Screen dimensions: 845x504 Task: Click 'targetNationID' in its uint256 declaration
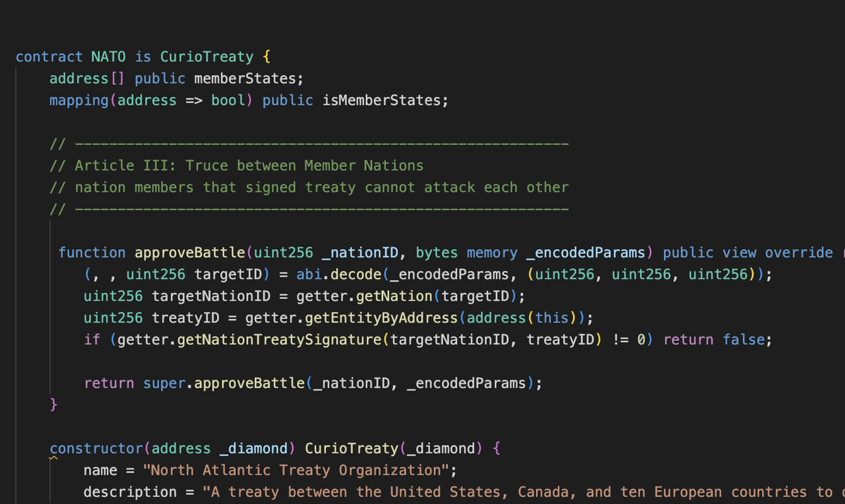[x=211, y=295]
